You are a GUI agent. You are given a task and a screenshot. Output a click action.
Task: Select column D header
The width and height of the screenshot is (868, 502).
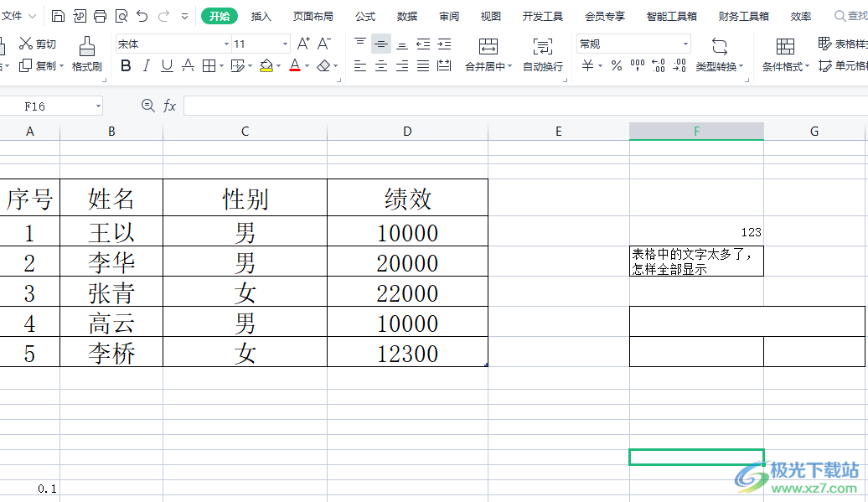[407, 132]
